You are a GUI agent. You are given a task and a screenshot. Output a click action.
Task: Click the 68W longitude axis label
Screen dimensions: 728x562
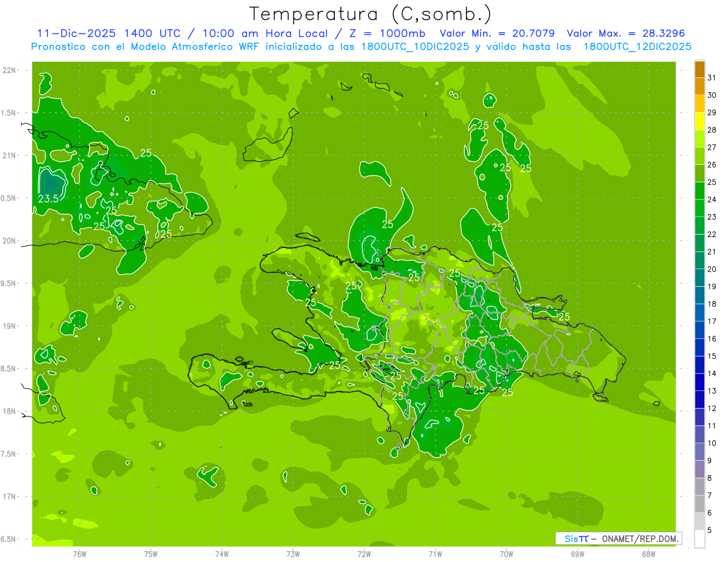tap(649, 554)
